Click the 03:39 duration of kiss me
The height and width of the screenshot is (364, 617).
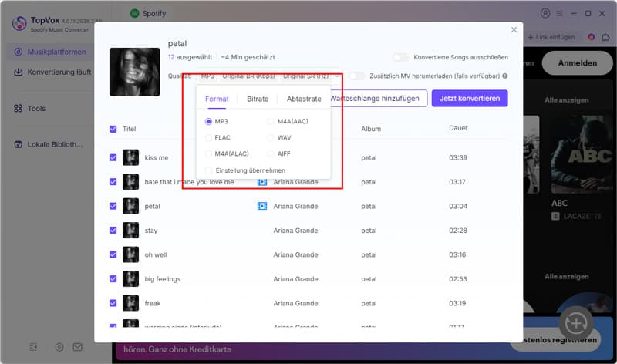pyautogui.click(x=458, y=158)
